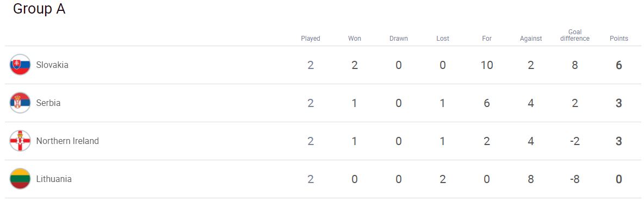644x201 pixels.
Task: Open the Serbia team link
Action: [48, 103]
